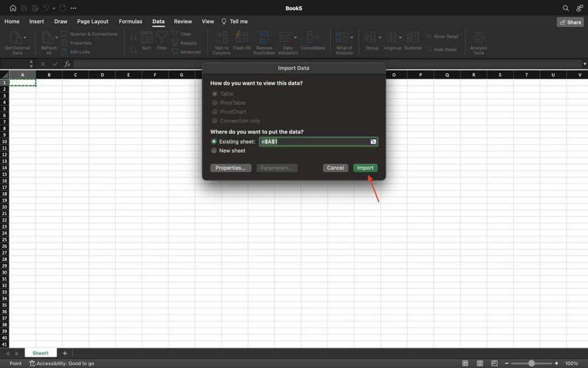
Task: Select the Existing sheet radio button
Action: click(214, 141)
